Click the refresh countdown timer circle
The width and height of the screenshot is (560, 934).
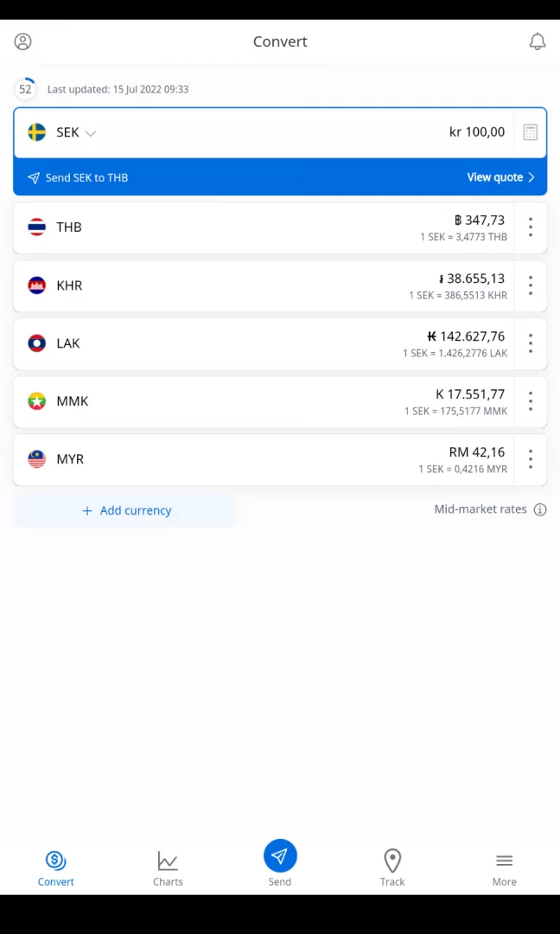click(25, 89)
